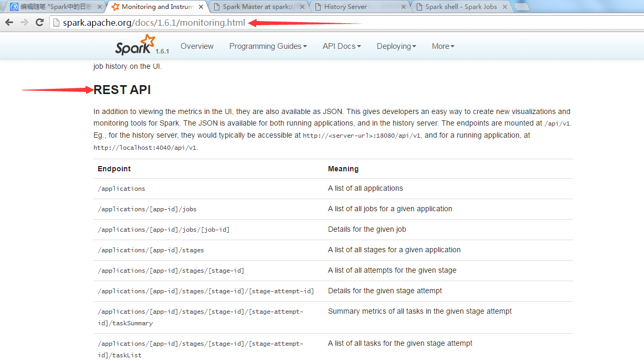Screen dimensions: 644x361
Task: Click the browser Forward arrow
Action: tap(24, 23)
